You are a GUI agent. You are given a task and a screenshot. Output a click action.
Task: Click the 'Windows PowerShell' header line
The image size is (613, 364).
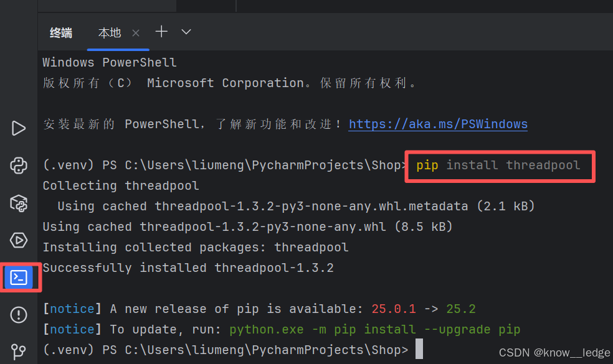(110, 62)
